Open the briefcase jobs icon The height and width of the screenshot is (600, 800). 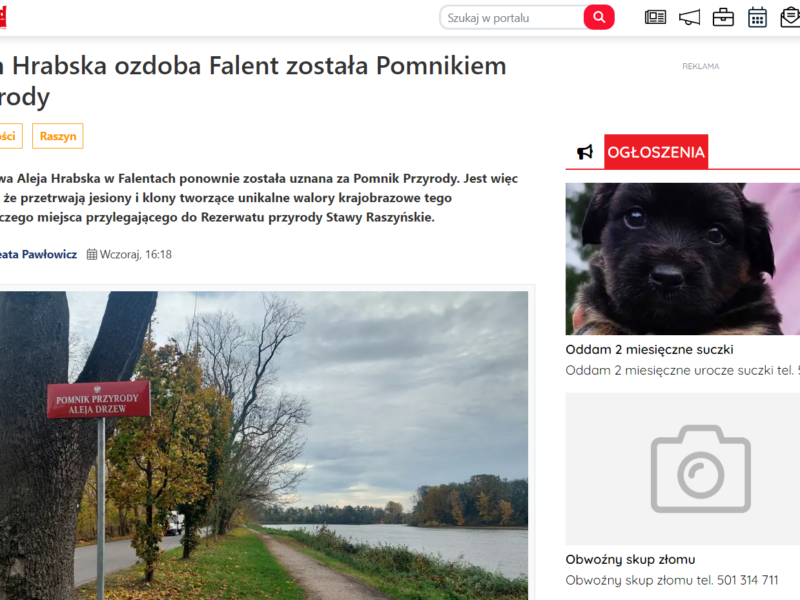(x=723, y=17)
